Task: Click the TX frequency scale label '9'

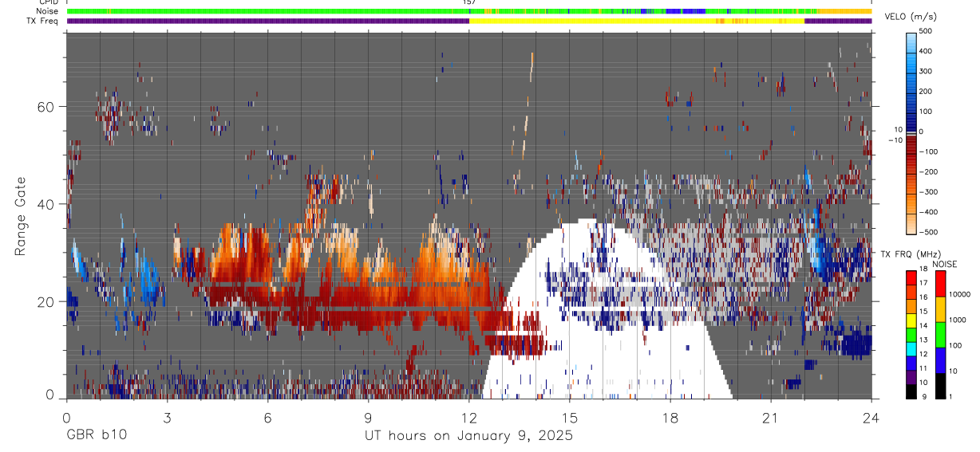Action: (x=924, y=396)
